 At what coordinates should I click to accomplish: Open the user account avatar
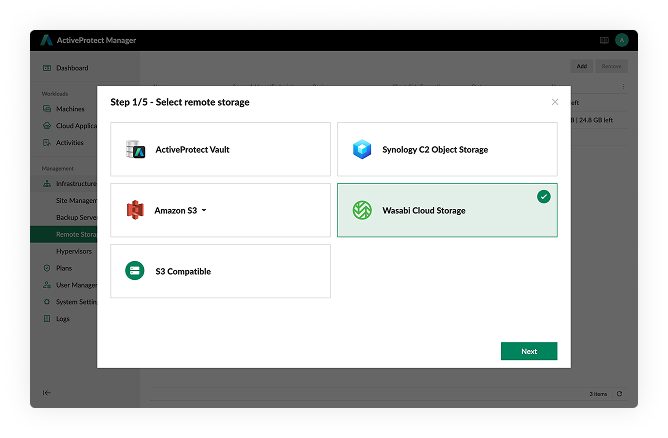tap(622, 40)
